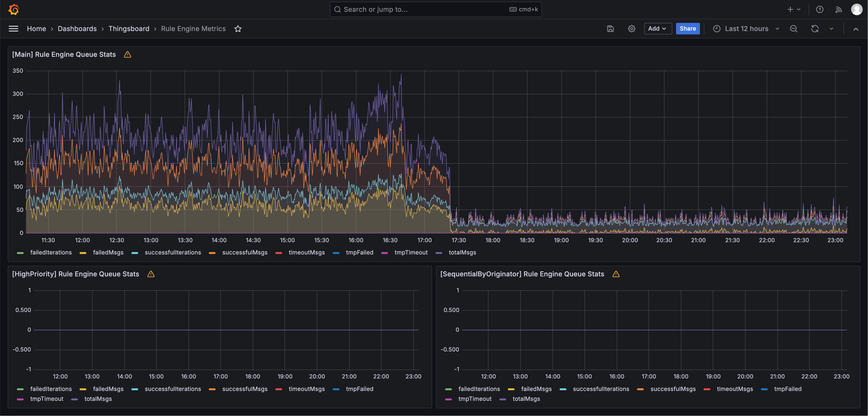
Task: Click the blue Share button
Action: tap(687, 29)
